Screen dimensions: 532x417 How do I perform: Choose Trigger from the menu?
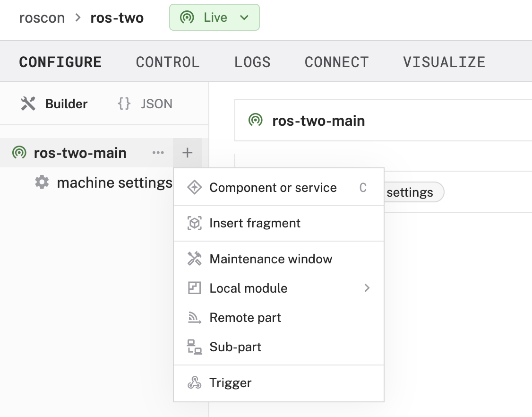tap(279, 382)
